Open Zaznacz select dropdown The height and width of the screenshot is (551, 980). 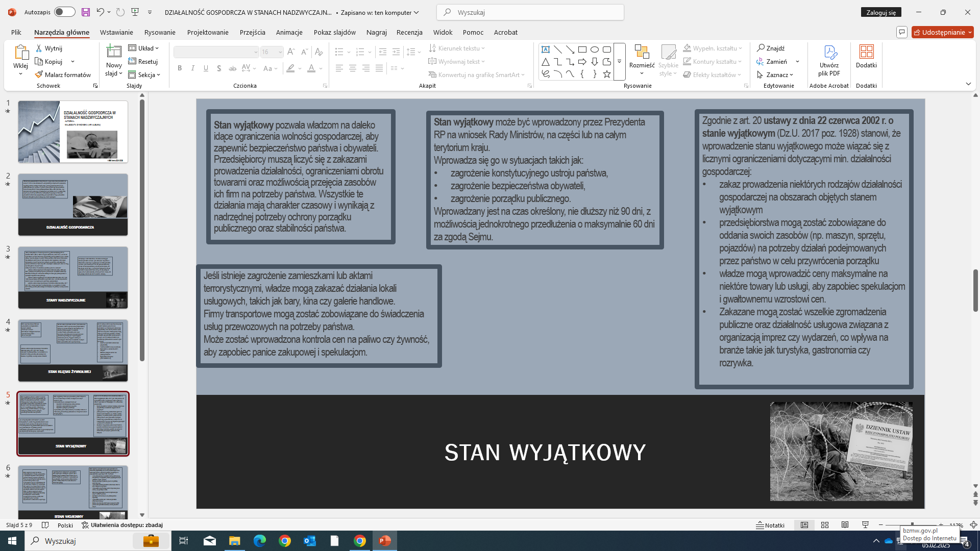[775, 74]
